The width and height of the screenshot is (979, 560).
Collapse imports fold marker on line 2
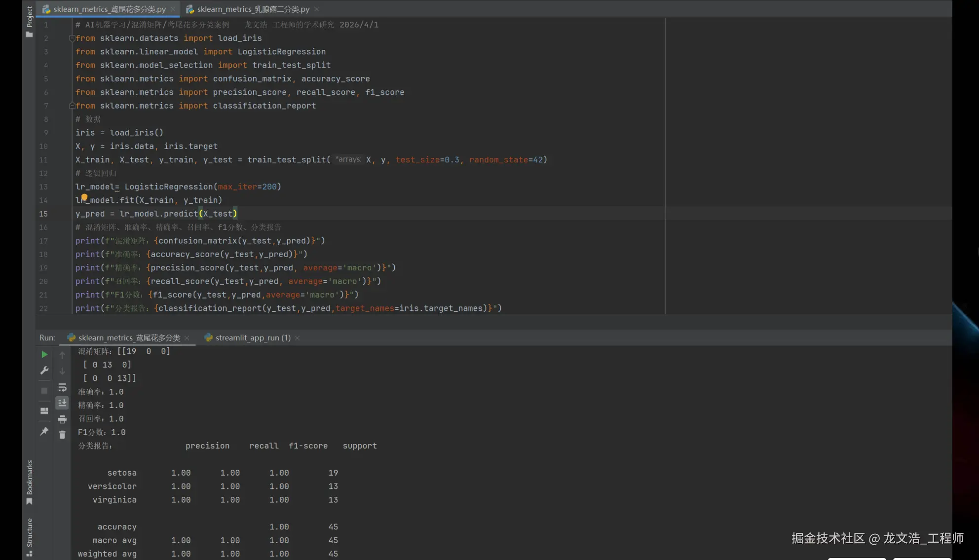pyautogui.click(x=72, y=38)
